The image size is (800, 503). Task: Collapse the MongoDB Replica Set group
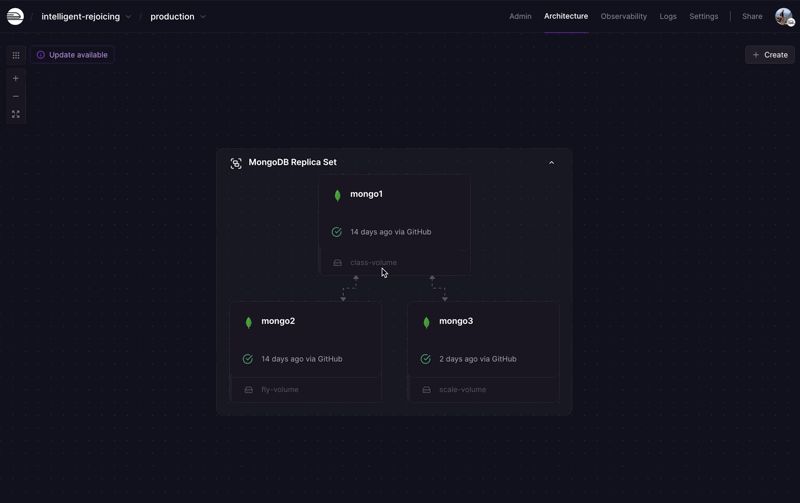[x=552, y=163]
